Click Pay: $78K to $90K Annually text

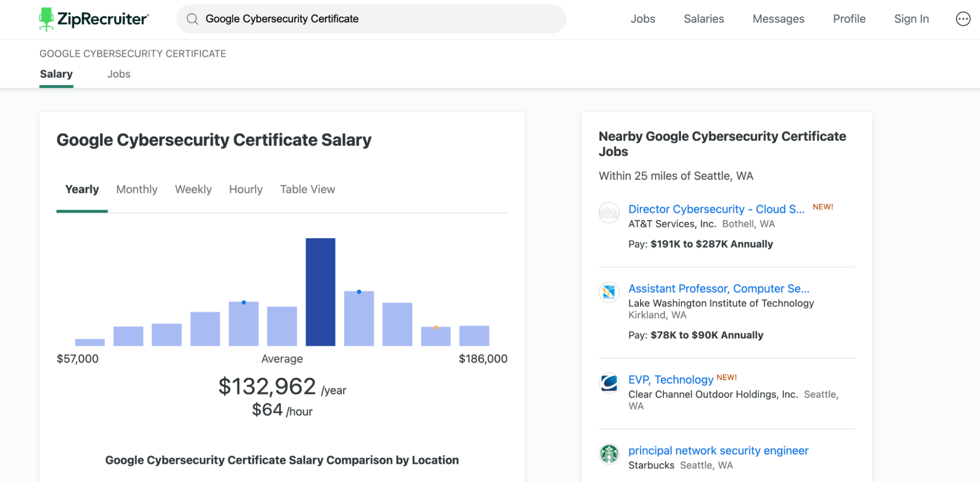click(696, 335)
